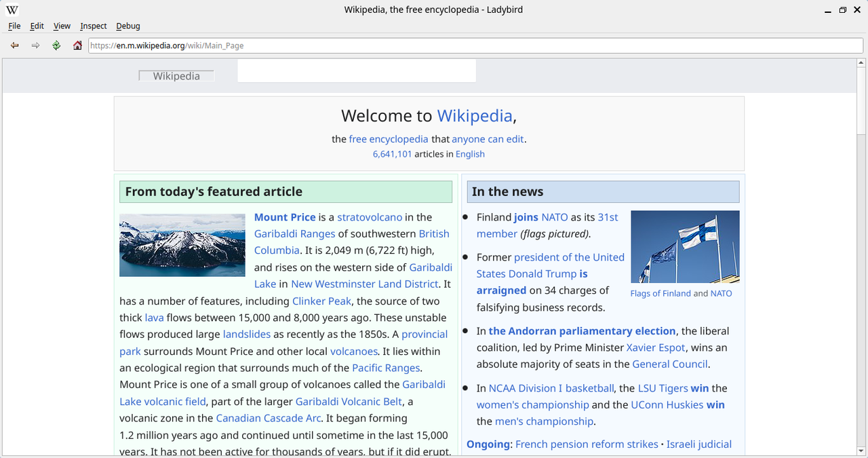
Task: Click the 6,641,101 articles count link
Action: point(392,154)
